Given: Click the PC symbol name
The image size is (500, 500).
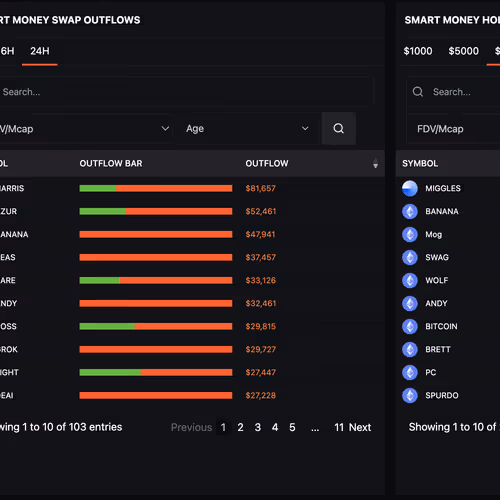Looking at the screenshot, I should (x=430, y=372).
